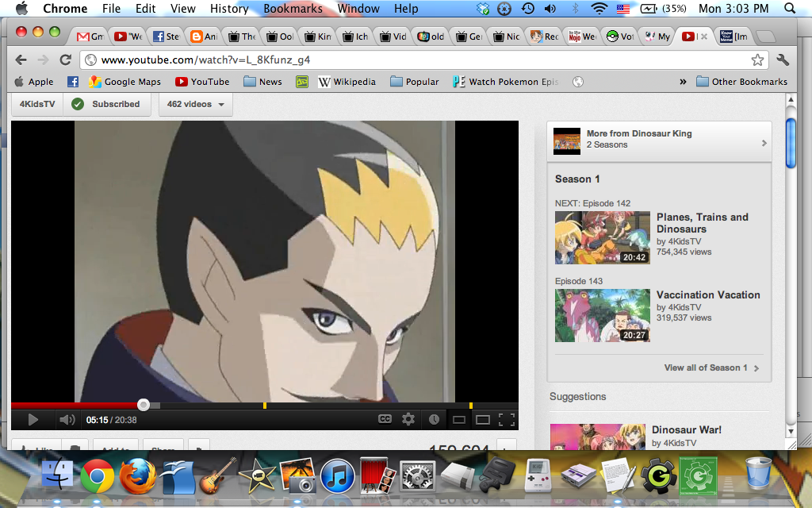Open Spotlight search magnifier

tap(790, 8)
